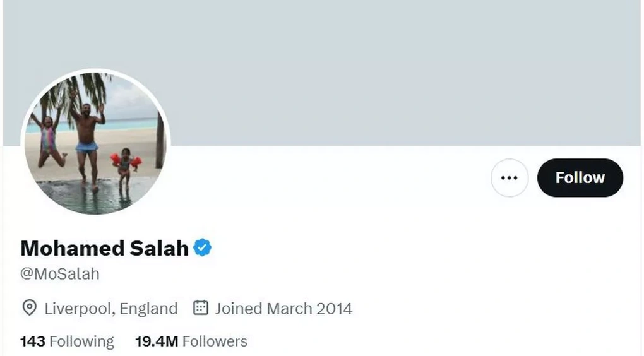
Task: Open the three-dot more options menu
Action: [x=509, y=178]
